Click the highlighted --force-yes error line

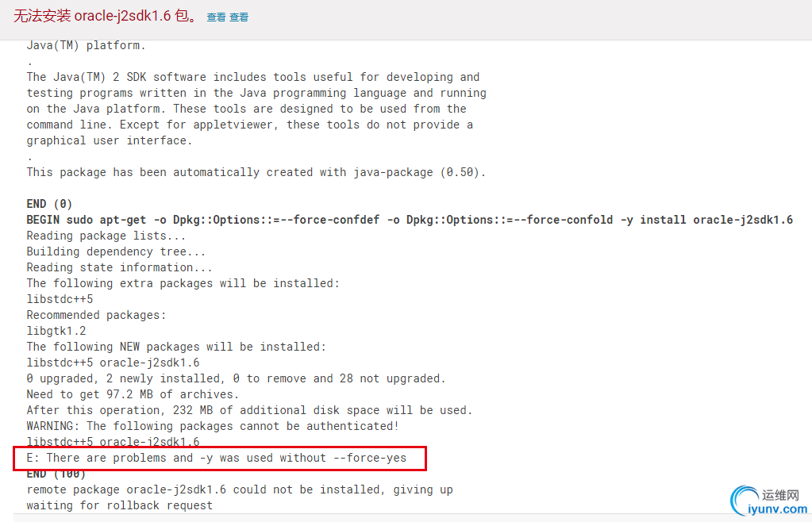click(217, 458)
